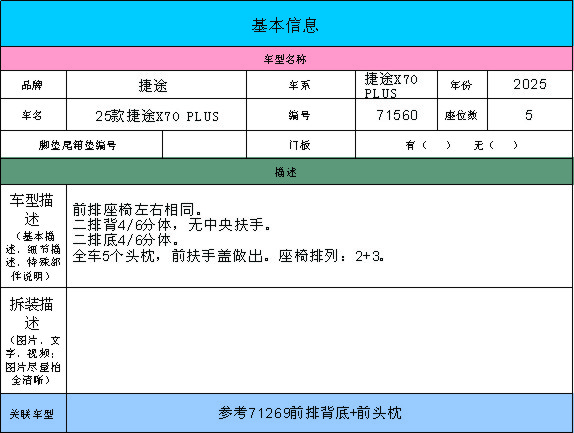Select the 编号 value 71560
574x433 pixels.
pyautogui.click(x=396, y=115)
